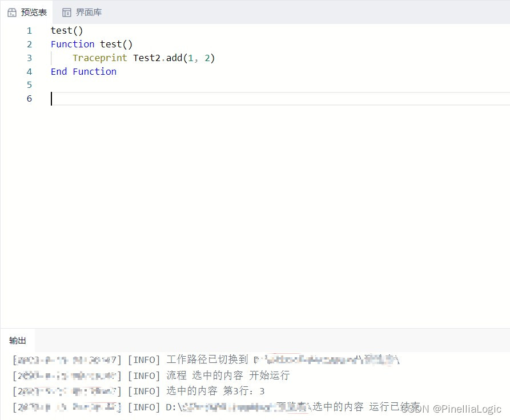
Task: Click line number 1 gutter to set breakpoint
Action: pyautogui.click(x=29, y=30)
